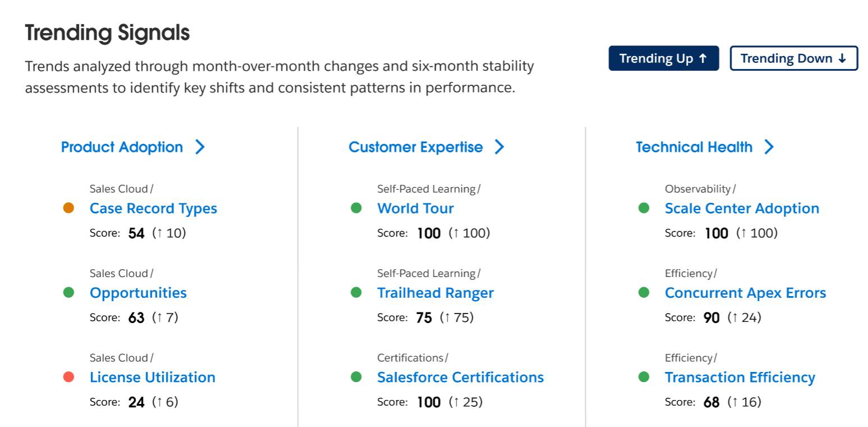The image size is (868, 427).
Task: Toggle the red indicator beside License Utilization
Action: [69, 377]
